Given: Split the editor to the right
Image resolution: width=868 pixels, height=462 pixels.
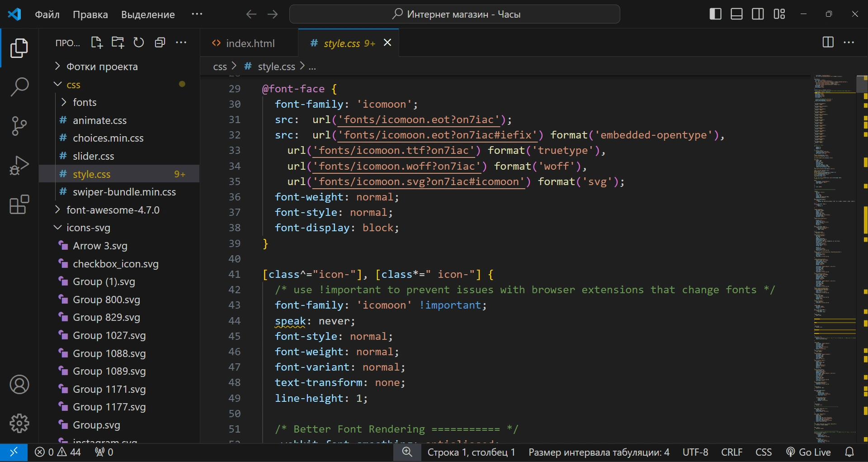Looking at the screenshot, I should 828,43.
